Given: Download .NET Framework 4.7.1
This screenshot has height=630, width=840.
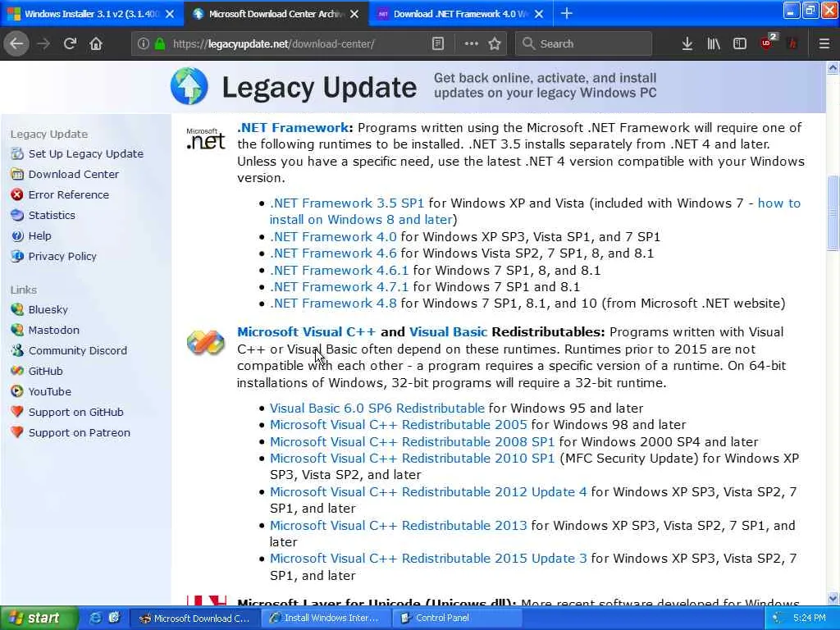Looking at the screenshot, I should coord(339,286).
